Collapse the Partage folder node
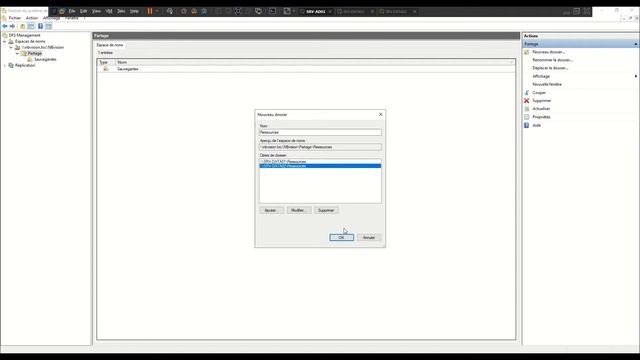 pyautogui.click(x=17, y=53)
